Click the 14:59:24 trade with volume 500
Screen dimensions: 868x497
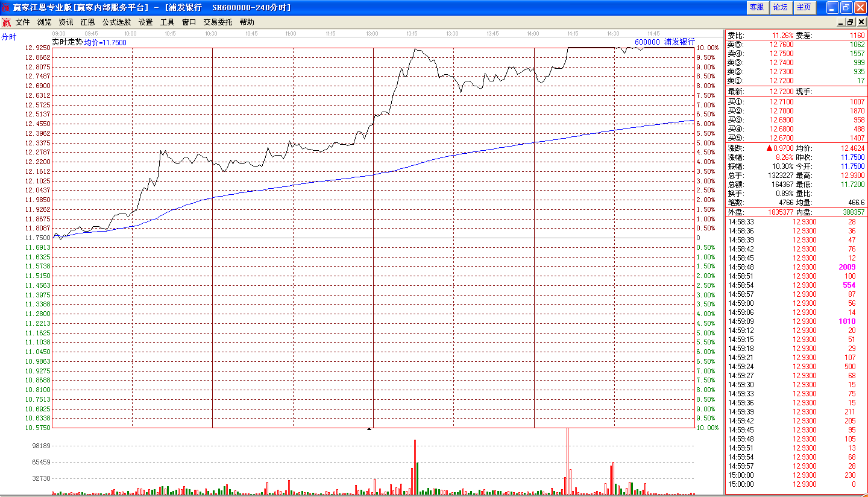point(796,367)
